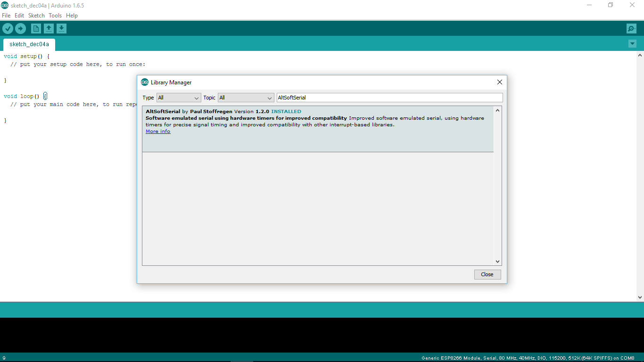Screen dimensions: 644x362
Task: Save the sketch with the Save icon
Action: click(x=61, y=29)
